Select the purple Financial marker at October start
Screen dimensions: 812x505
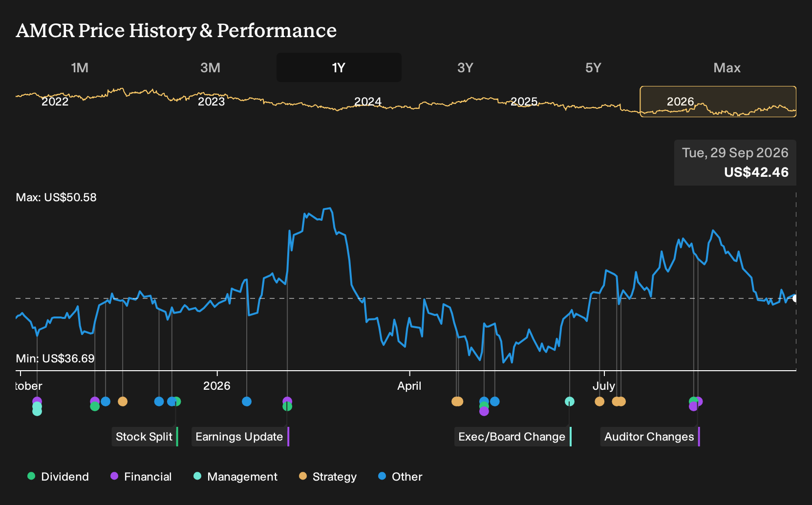[37, 400]
